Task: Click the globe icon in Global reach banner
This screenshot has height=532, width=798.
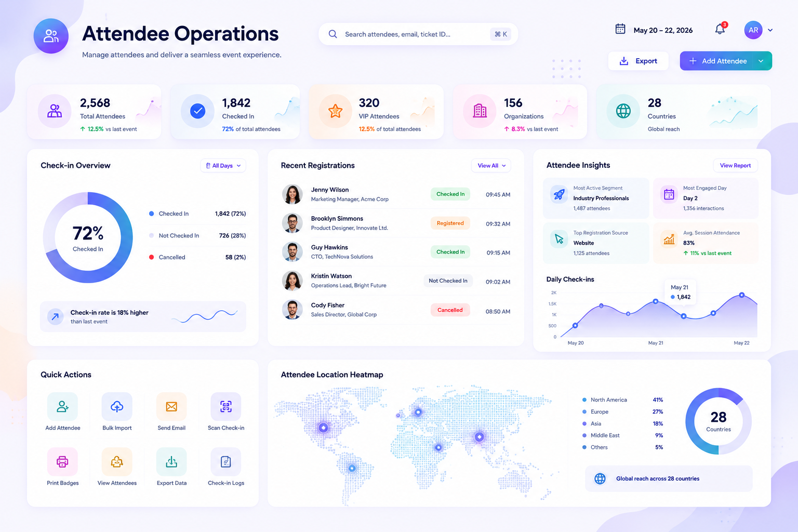Action: pyautogui.click(x=600, y=478)
